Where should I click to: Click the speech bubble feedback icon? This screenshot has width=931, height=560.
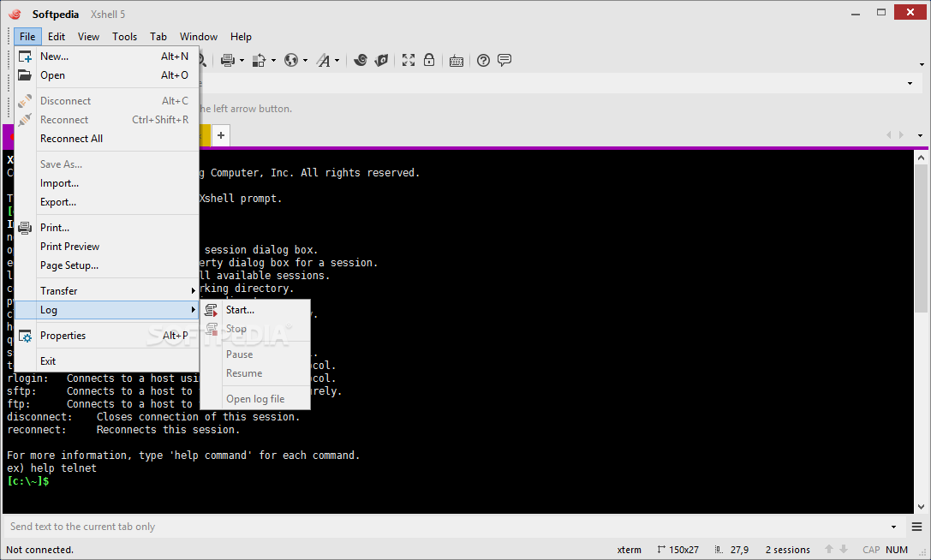coord(504,60)
